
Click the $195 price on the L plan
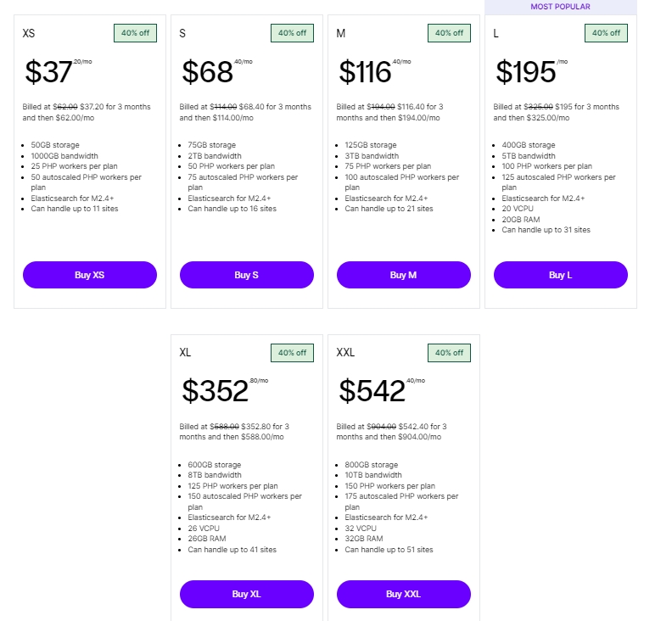coord(525,73)
